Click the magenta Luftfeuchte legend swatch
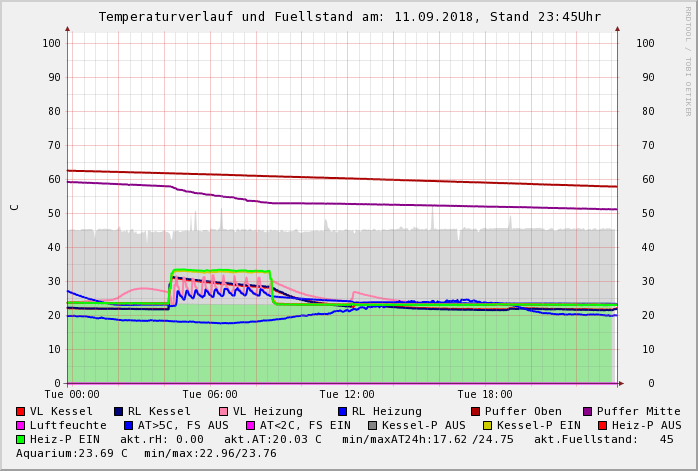This screenshot has height=471, width=698. coord(21,425)
